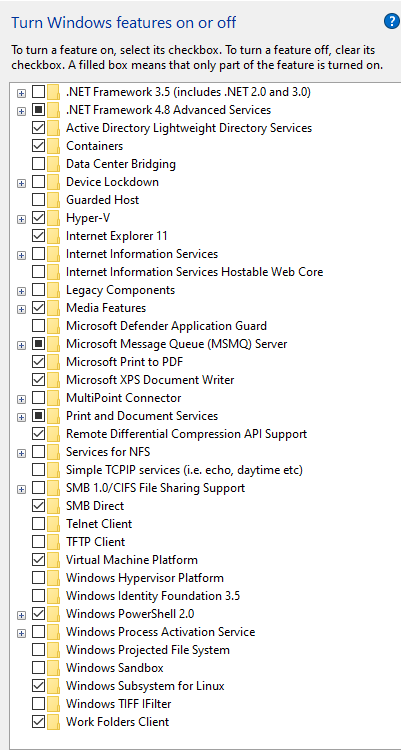Uncheck the Internet Explorer 11 checkbox
The image size is (401, 750).
pyautogui.click(x=39, y=236)
